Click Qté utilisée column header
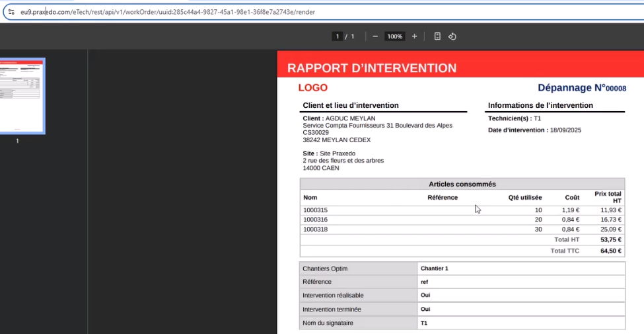 pos(525,198)
